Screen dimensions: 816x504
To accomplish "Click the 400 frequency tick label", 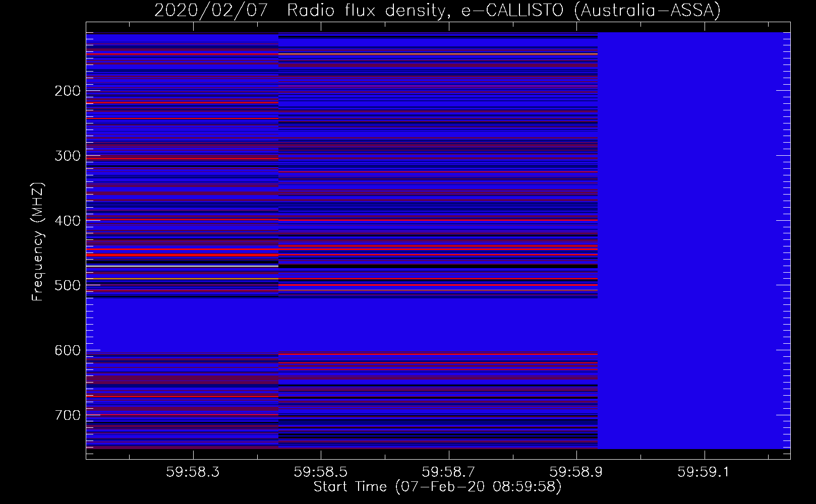I will [x=68, y=221].
